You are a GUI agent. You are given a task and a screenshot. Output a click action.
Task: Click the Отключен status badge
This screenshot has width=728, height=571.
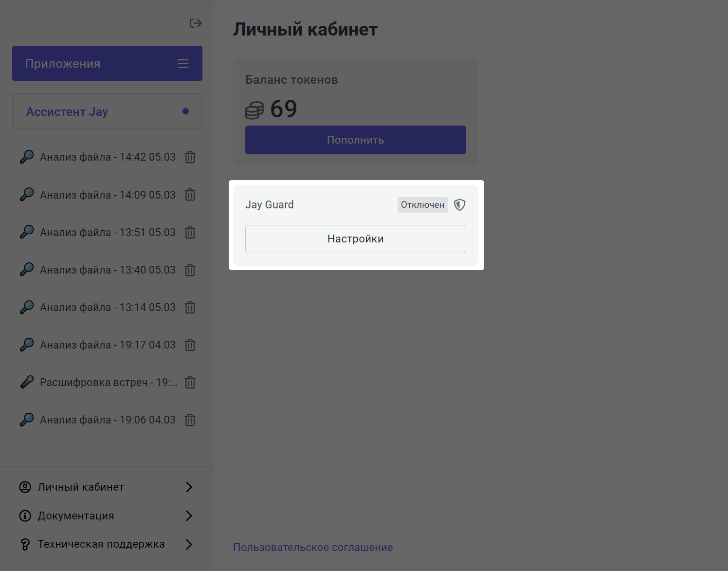click(x=422, y=205)
